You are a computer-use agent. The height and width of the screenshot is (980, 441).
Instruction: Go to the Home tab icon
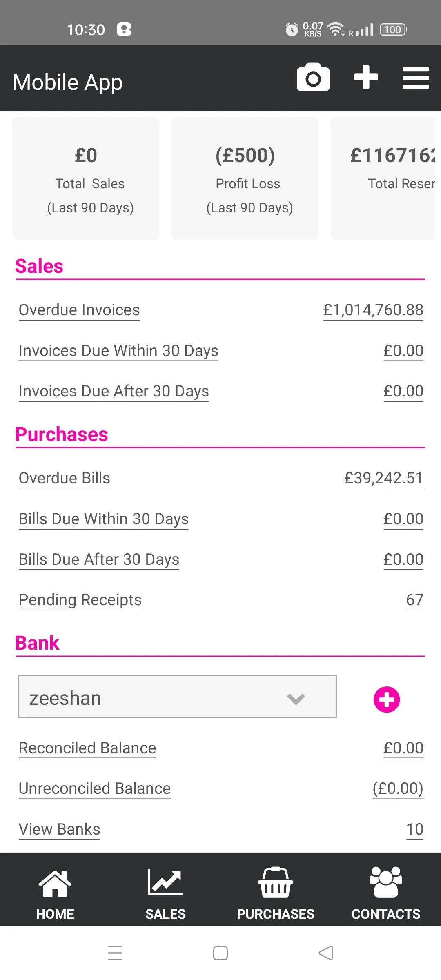[x=55, y=884]
